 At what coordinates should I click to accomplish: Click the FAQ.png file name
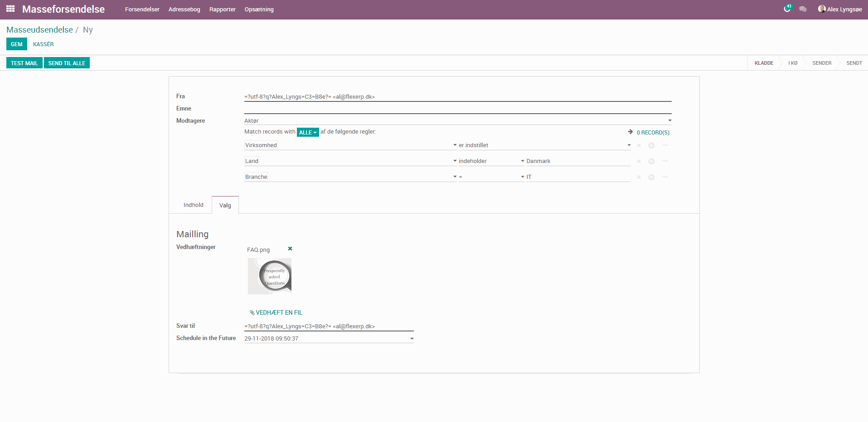pyautogui.click(x=258, y=250)
